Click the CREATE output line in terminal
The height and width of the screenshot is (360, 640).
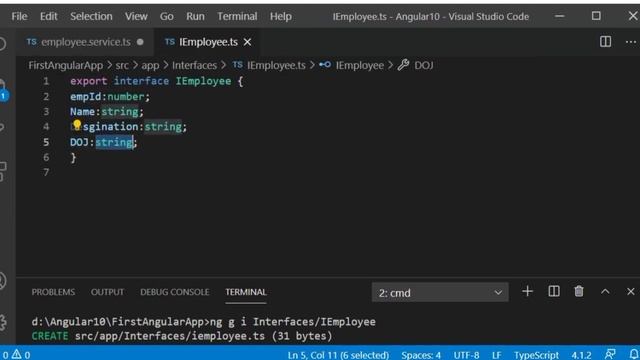coord(182,336)
